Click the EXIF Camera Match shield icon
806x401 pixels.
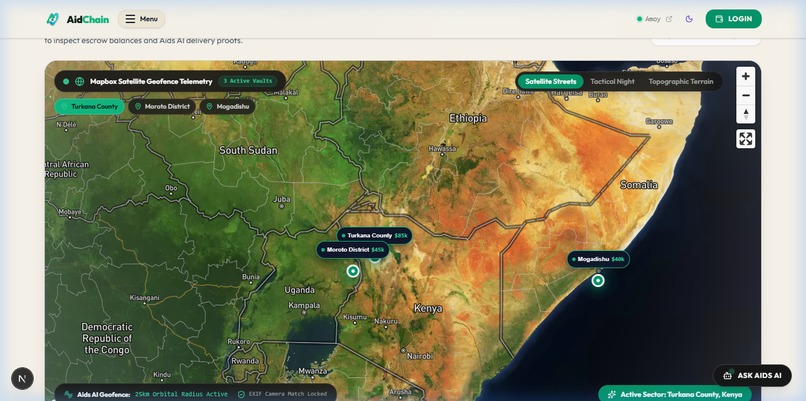[241, 394]
